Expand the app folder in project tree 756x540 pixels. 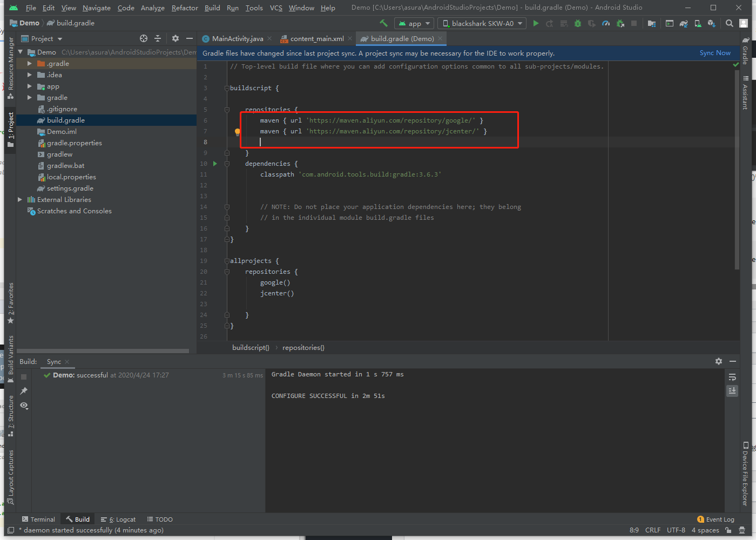(x=30, y=86)
